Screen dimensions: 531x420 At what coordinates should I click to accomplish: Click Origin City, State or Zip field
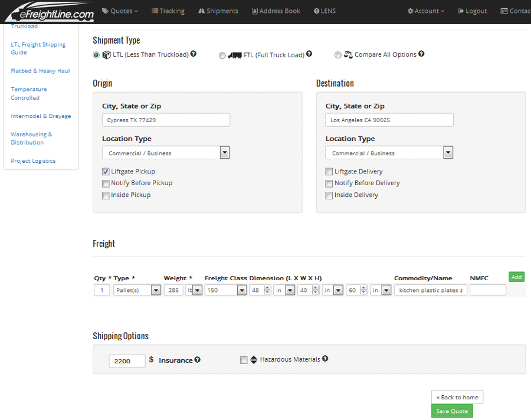point(166,120)
